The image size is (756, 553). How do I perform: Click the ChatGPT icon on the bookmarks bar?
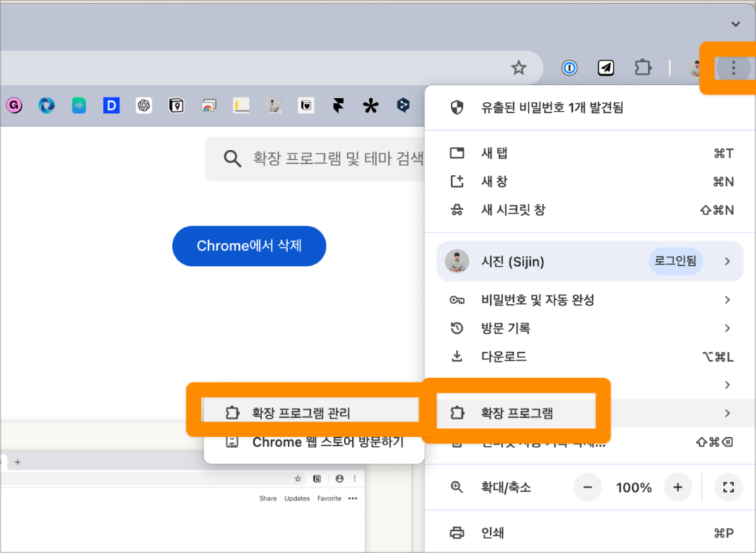[143, 105]
